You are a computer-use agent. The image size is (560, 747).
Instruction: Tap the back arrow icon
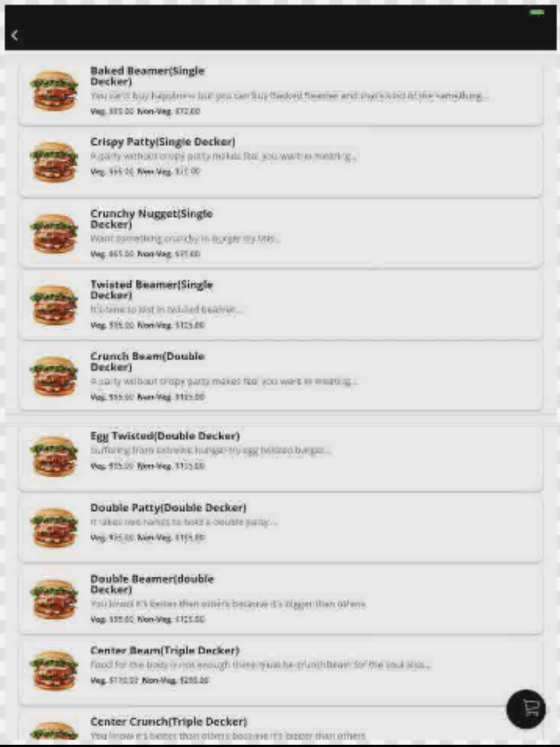[15, 35]
